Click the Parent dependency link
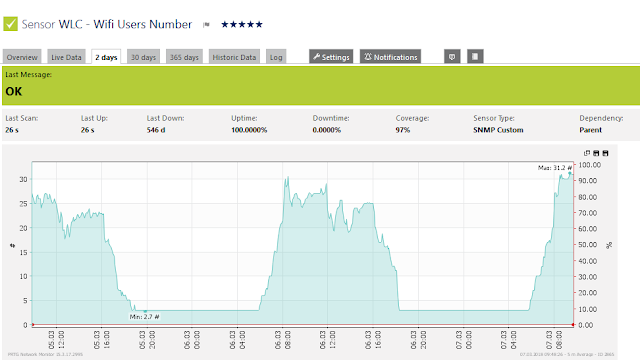Screen dimensions: 640x360 pyautogui.click(x=590, y=130)
